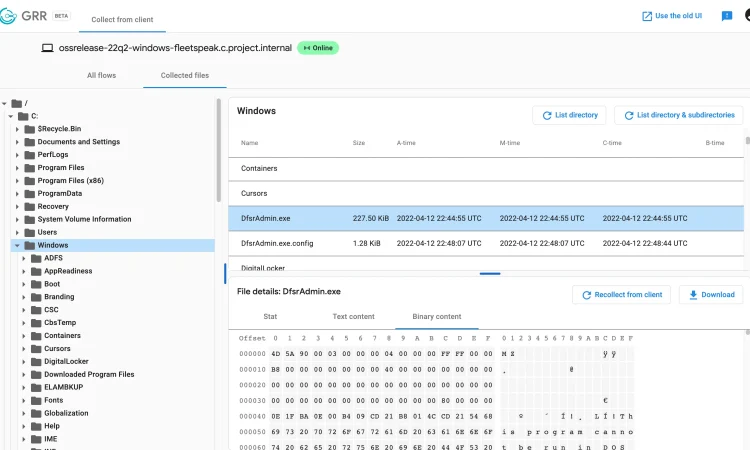Click refresh icon in List directory & subdirectories

(x=629, y=115)
